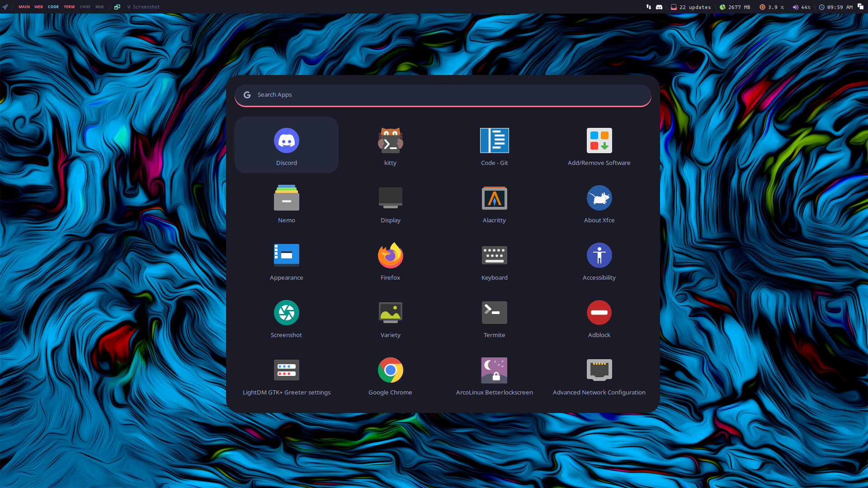Viewport: 868px width, 488px height.
Task: Click the 22 updates indicator
Action: point(691,7)
